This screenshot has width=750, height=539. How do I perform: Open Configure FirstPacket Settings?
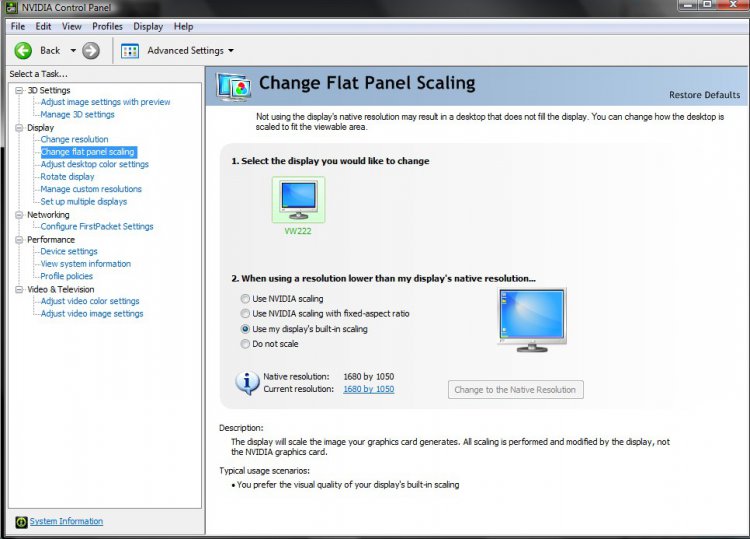[97, 226]
